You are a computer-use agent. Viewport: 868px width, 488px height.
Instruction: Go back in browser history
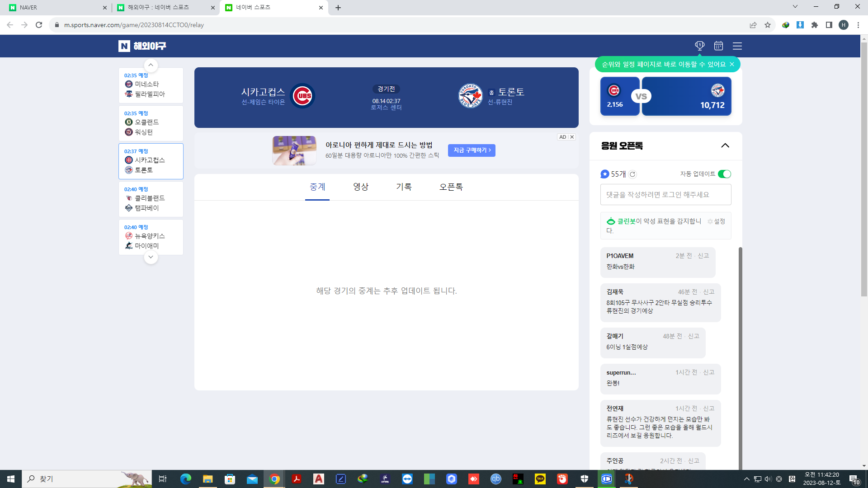click(x=10, y=25)
